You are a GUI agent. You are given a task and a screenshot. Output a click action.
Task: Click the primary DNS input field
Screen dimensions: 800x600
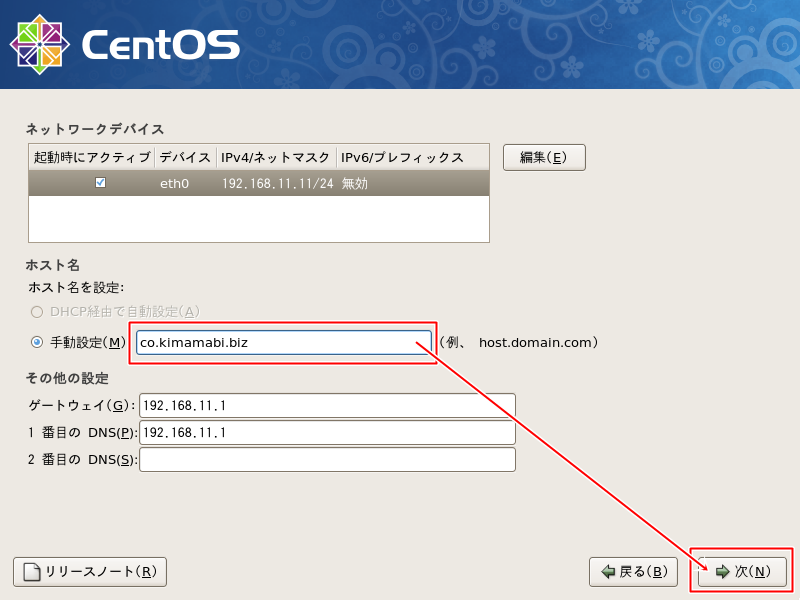coord(327,432)
